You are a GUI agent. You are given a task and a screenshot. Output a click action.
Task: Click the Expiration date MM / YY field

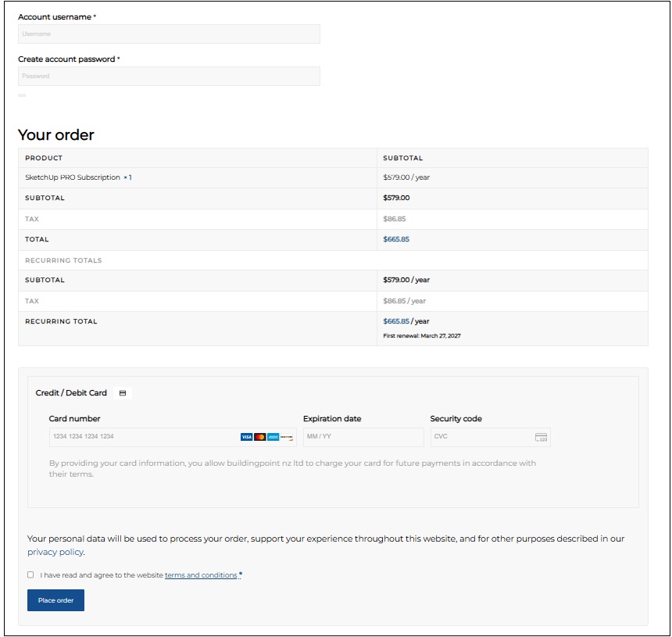pos(363,437)
